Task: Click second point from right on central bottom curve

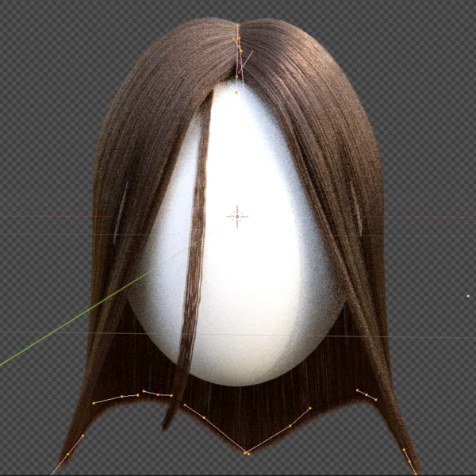Action: coord(290,426)
